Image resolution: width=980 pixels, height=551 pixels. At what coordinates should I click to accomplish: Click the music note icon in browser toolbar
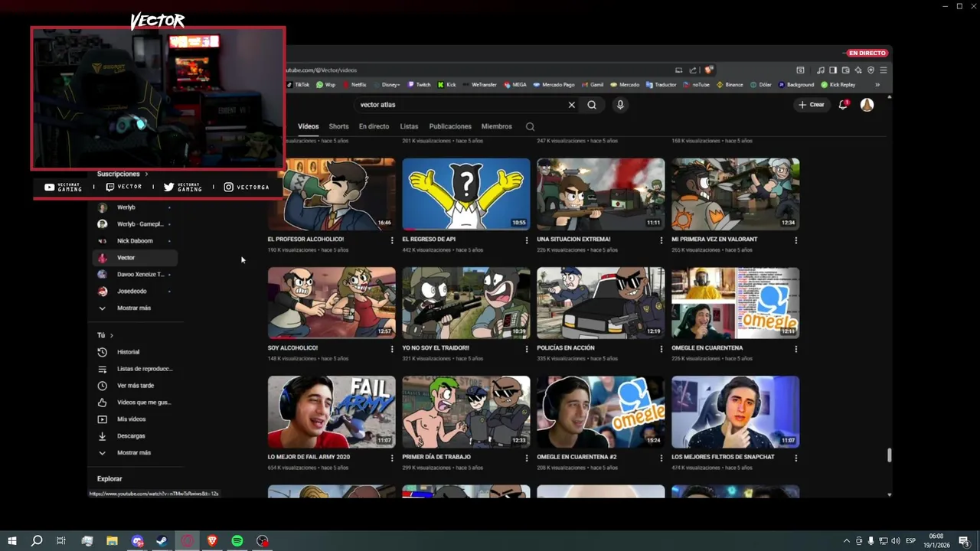[821, 70]
